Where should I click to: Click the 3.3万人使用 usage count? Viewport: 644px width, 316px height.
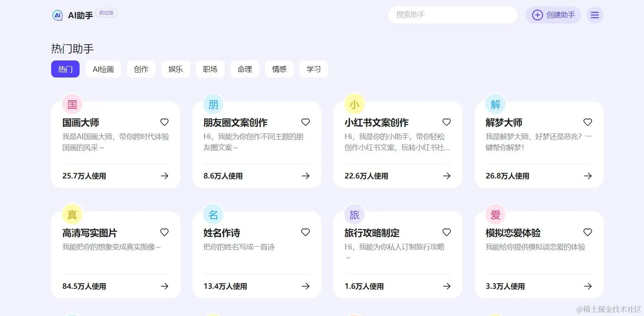coord(505,286)
